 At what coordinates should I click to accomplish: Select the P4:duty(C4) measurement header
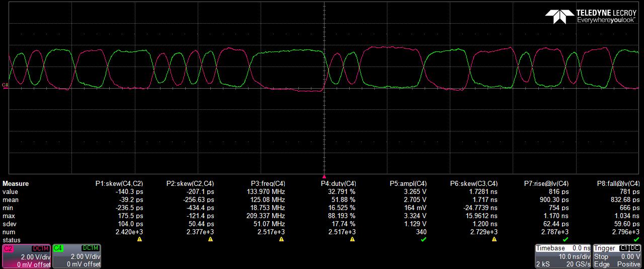tap(338, 184)
